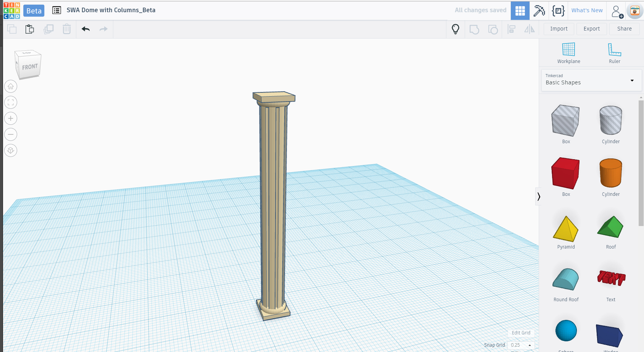Viewport: 644px width, 352px height.
Task: Open the Blocks pickaxe mode
Action: tap(539, 11)
